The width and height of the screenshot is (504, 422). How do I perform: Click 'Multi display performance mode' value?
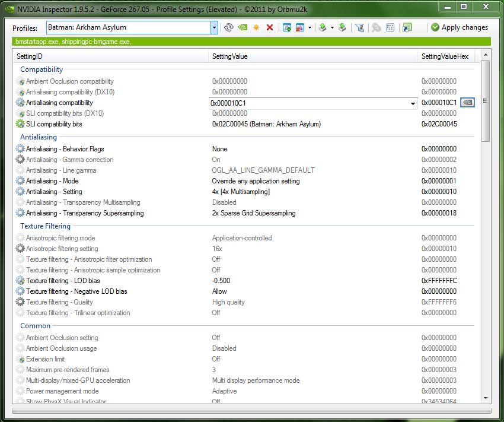tap(256, 380)
